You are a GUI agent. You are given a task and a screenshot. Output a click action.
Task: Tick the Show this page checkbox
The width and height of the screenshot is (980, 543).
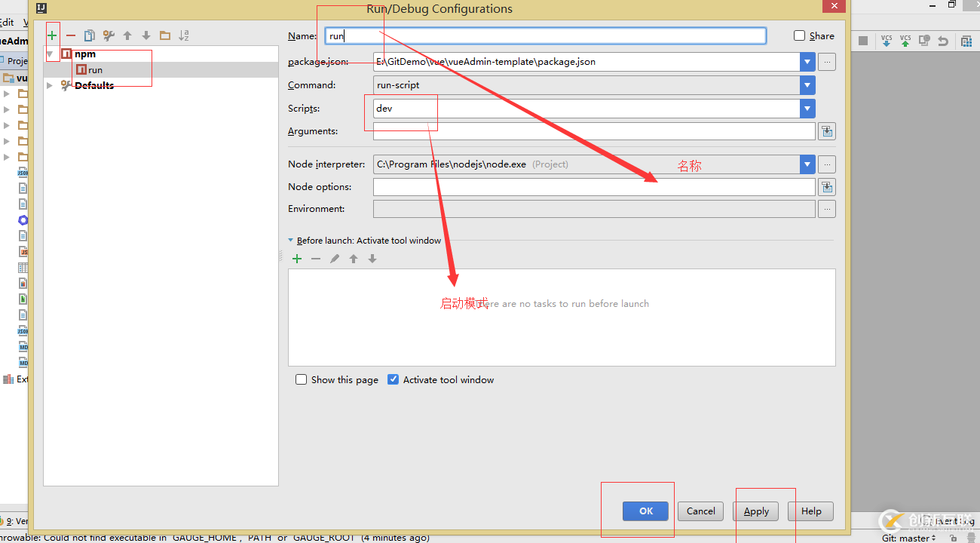(x=302, y=379)
